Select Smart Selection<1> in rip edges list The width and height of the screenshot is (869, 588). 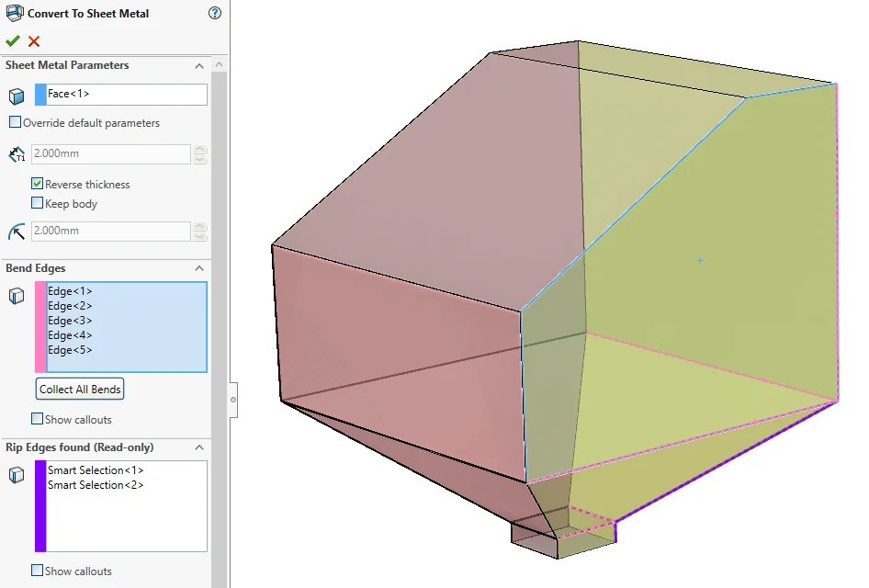click(x=95, y=469)
